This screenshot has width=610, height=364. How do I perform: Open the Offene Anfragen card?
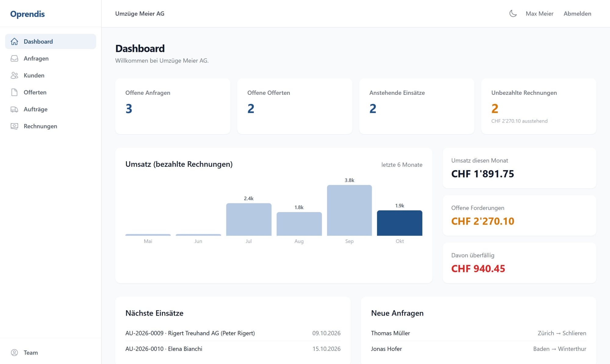click(173, 106)
